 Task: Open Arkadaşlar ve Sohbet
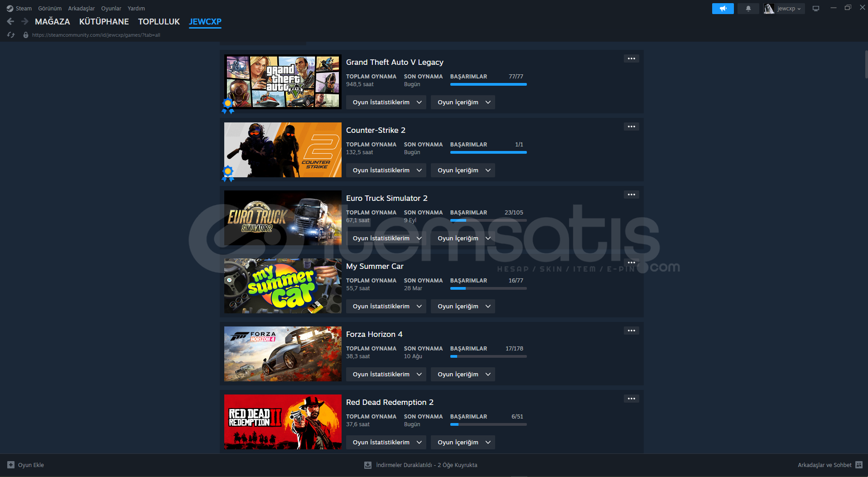tap(825, 465)
